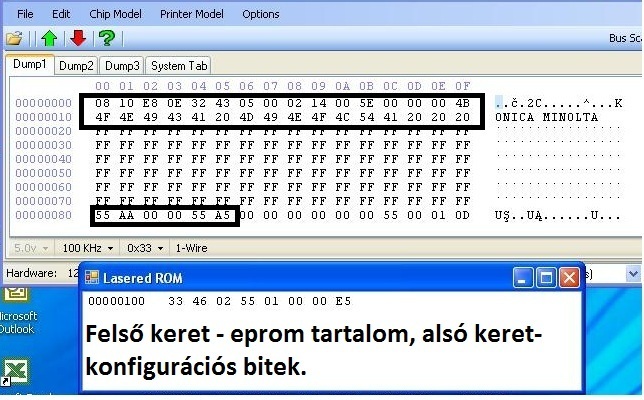Image resolution: width=644 pixels, height=400 pixels.
Task: Open the Chip Model menu
Action: (x=115, y=14)
